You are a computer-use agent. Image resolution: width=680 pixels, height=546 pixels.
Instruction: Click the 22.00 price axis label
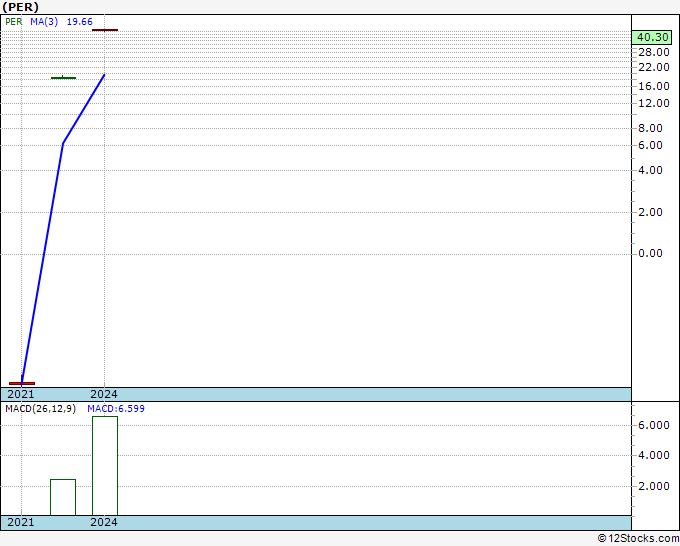click(x=654, y=67)
